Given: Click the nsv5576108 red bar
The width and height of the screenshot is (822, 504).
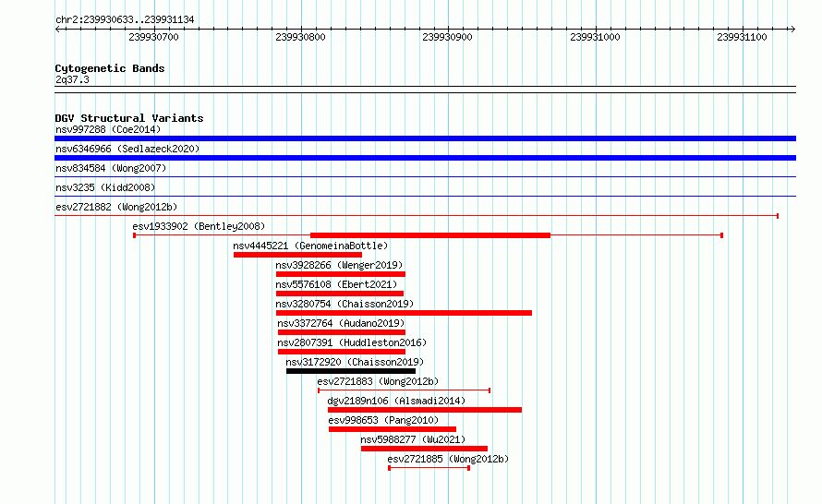Looking at the screenshot, I should pos(340,294).
